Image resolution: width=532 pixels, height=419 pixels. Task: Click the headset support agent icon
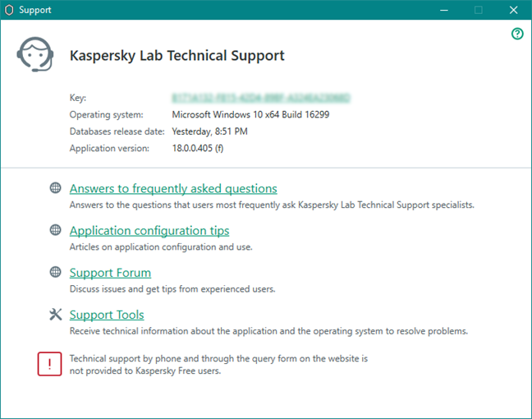tap(36, 55)
